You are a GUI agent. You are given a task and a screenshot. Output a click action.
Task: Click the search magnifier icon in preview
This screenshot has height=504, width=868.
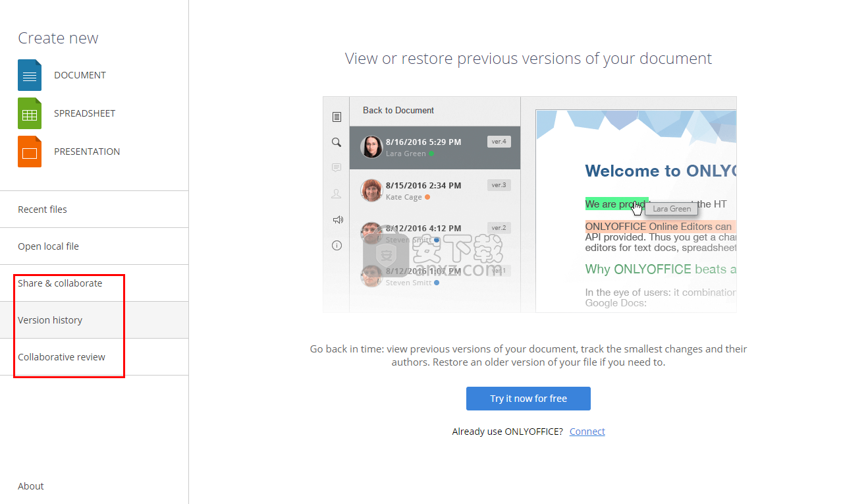coord(337,142)
